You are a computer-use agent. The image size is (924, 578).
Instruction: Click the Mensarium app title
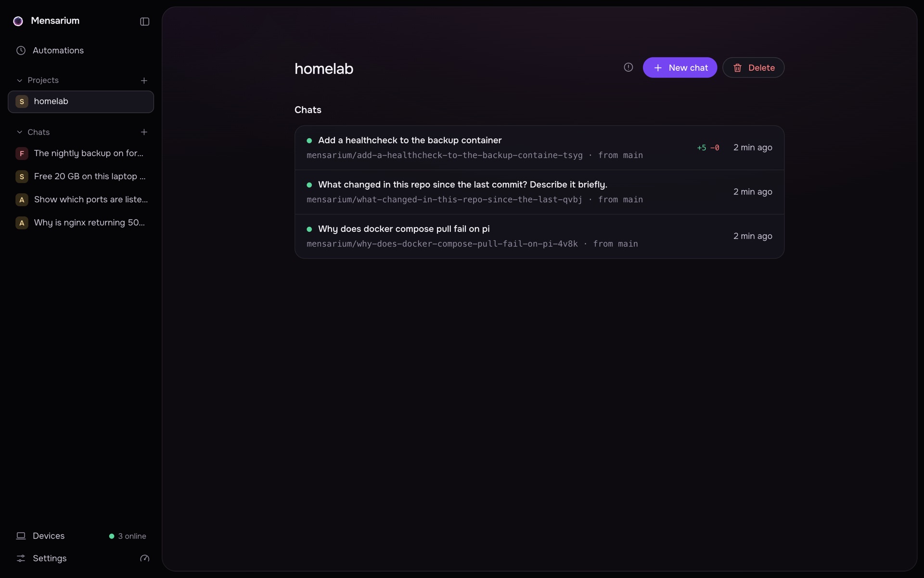point(55,21)
